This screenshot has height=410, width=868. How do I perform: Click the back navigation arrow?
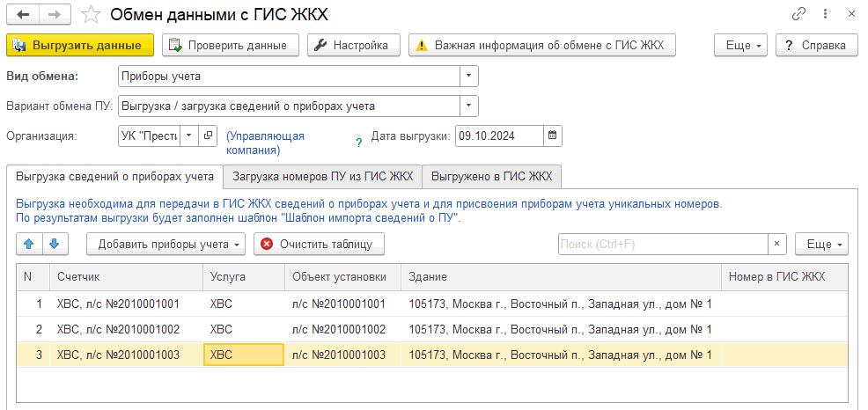(x=23, y=14)
